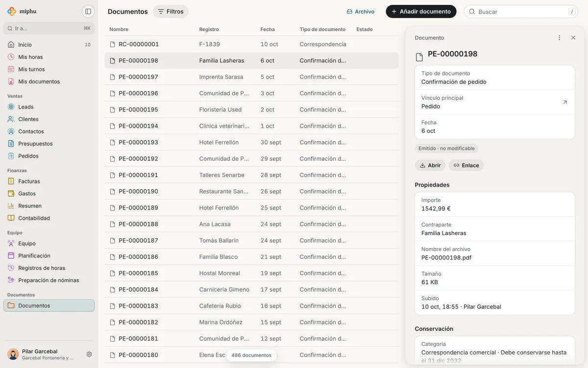
Task: Open the linked Pedido arrow icon
Action: [x=565, y=102]
